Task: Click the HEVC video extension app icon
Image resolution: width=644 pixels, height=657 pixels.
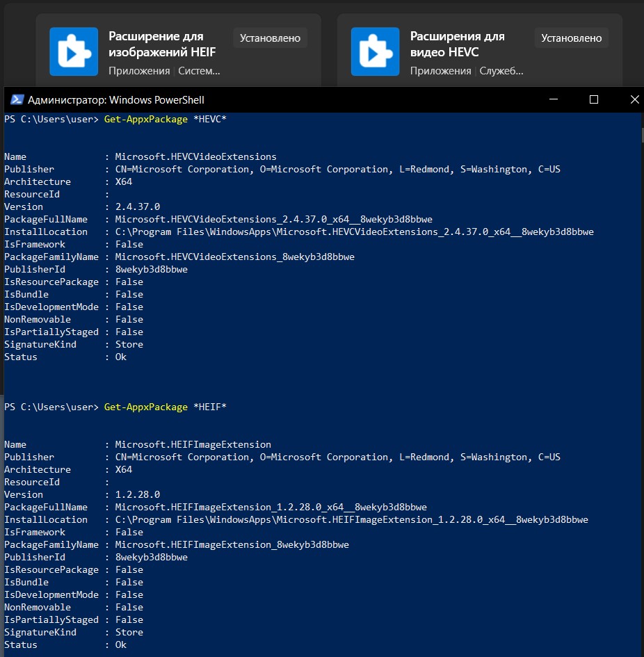Action: pyautogui.click(x=376, y=51)
